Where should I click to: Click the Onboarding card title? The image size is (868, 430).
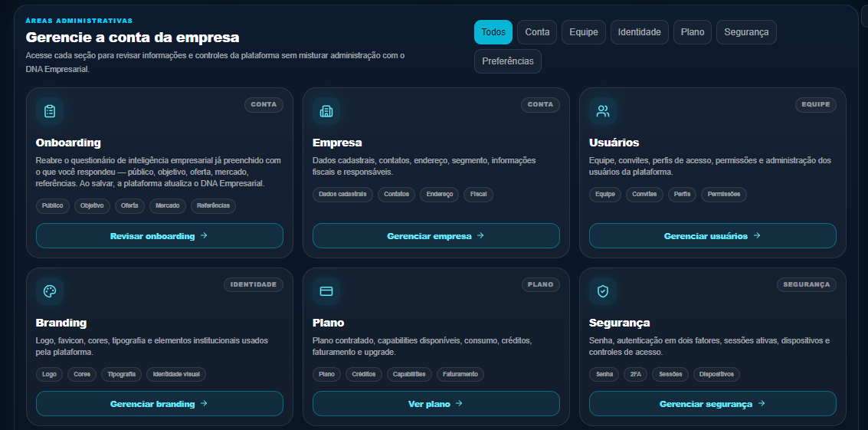click(x=68, y=143)
